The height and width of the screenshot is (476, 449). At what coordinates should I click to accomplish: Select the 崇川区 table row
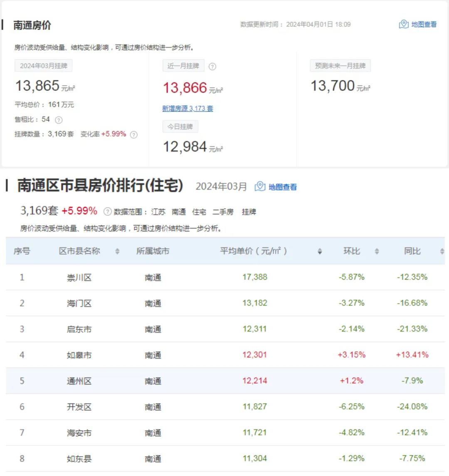(x=224, y=277)
